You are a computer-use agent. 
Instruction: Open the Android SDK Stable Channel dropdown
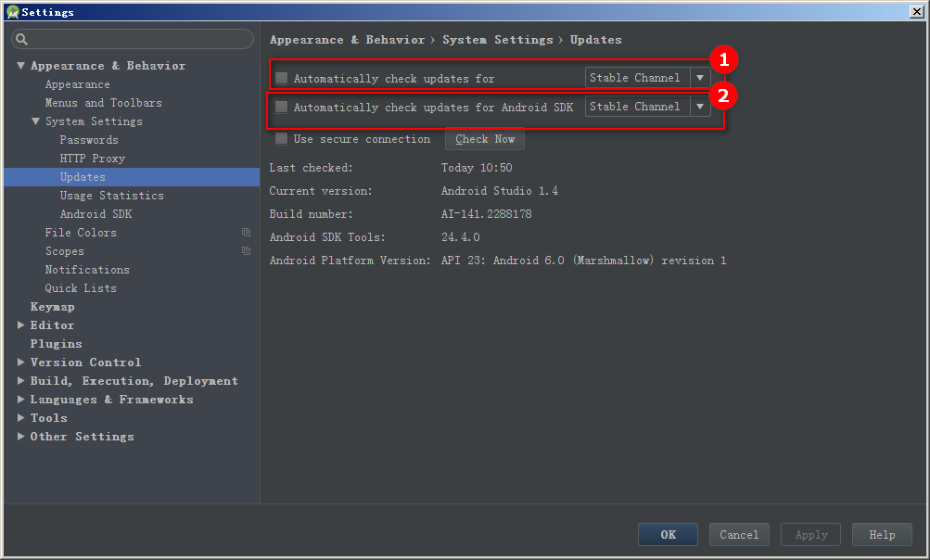click(x=648, y=107)
